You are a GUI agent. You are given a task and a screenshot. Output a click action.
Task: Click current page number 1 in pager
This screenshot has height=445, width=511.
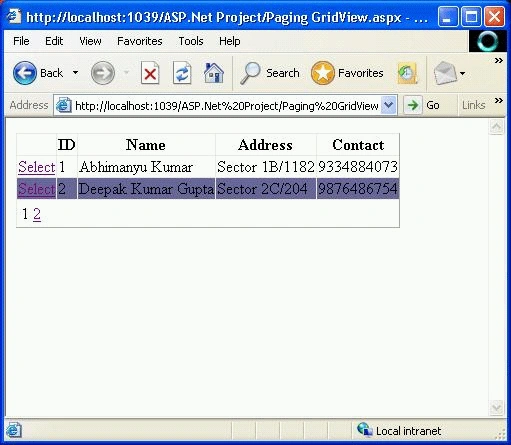point(25,214)
